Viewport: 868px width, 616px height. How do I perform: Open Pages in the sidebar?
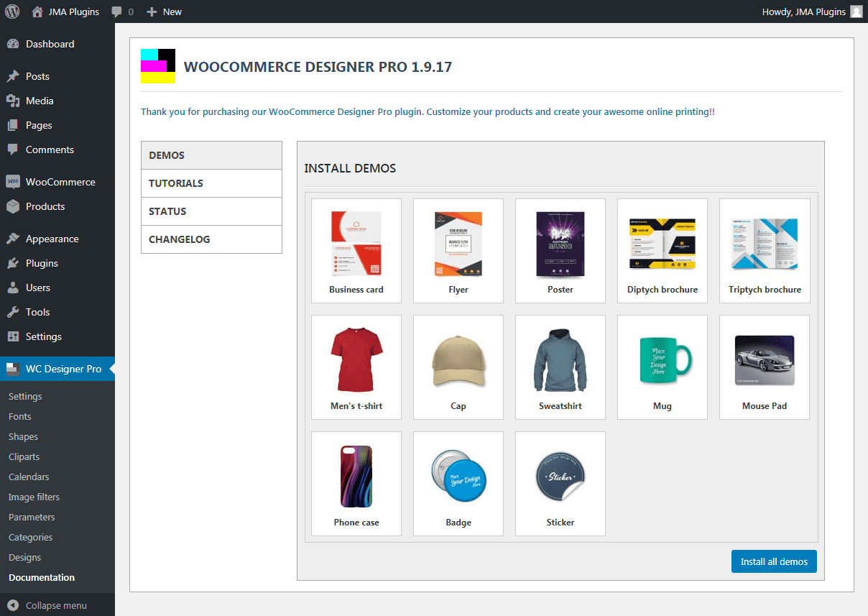pos(57,125)
